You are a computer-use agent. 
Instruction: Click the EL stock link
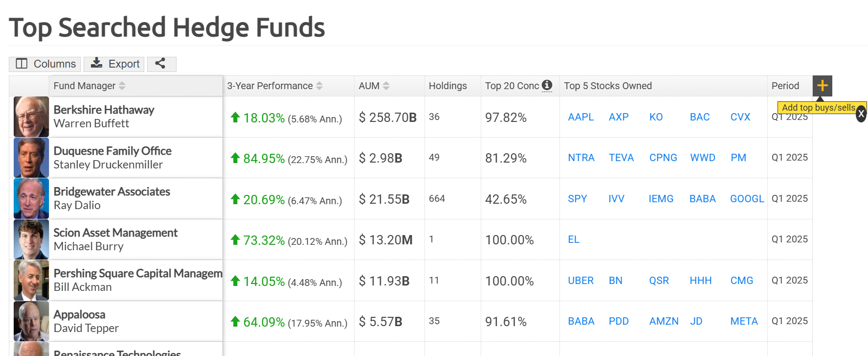(x=573, y=239)
